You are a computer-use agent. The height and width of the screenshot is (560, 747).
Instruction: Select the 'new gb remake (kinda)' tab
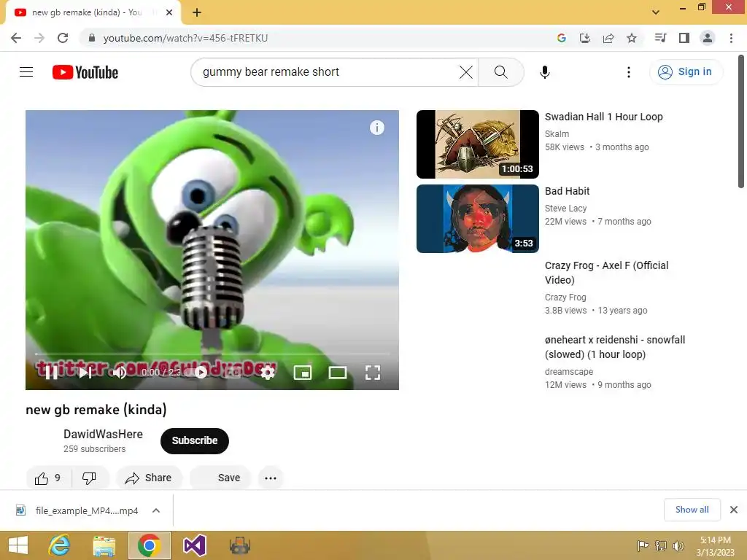(93, 13)
